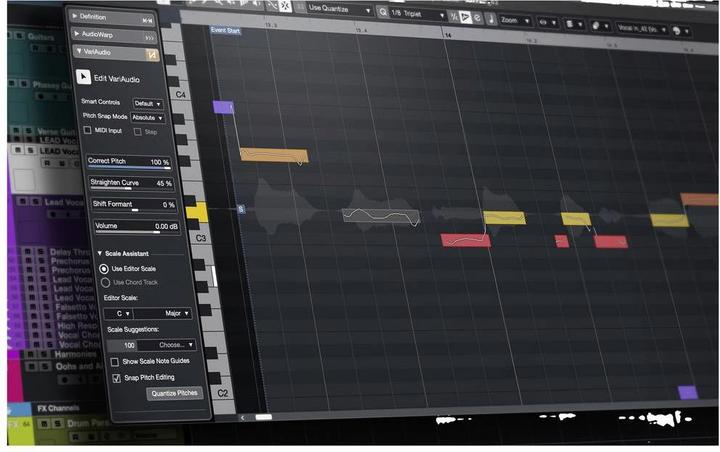Uncheck Snap Pitch Editing checkbox
The width and height of the screenshot is (720, 452).
(x=117, y=378)
